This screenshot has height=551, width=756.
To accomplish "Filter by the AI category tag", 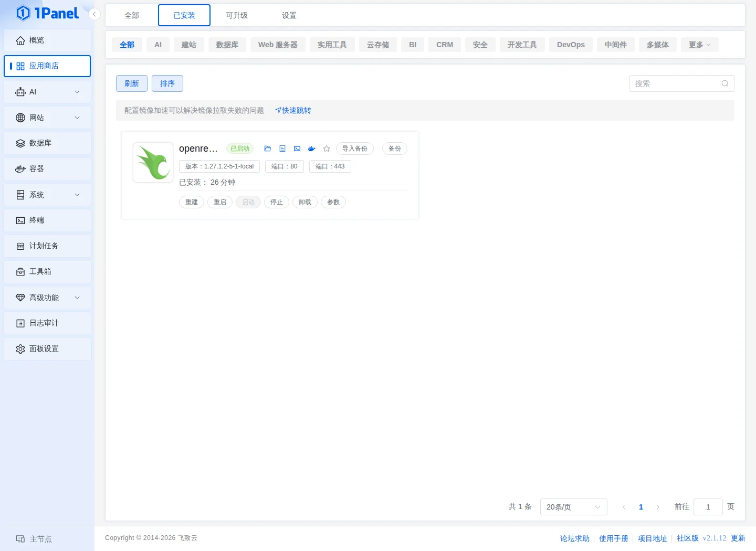I will point(158,45).
